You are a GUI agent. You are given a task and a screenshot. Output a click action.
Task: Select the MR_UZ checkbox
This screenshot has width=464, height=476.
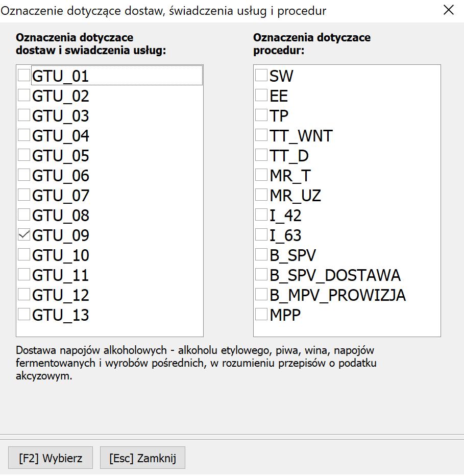[x=261, y=195]
